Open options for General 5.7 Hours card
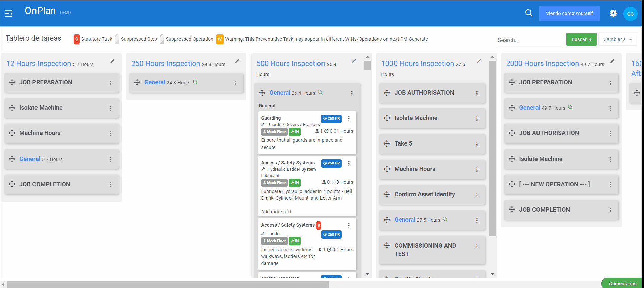Image resolution: width=644 pixels, height=288 pixels. 110,159
